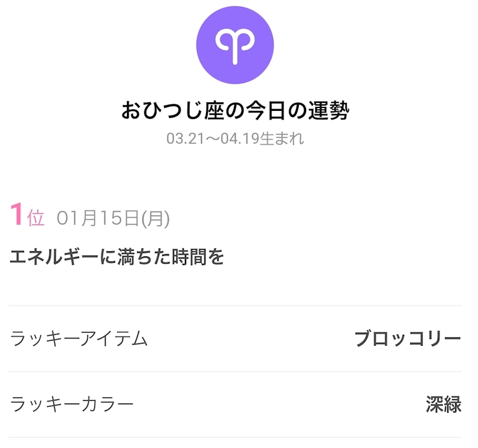Click the 04.19生まれ end birth date text

pyautogui.click(x=262, y=139)
